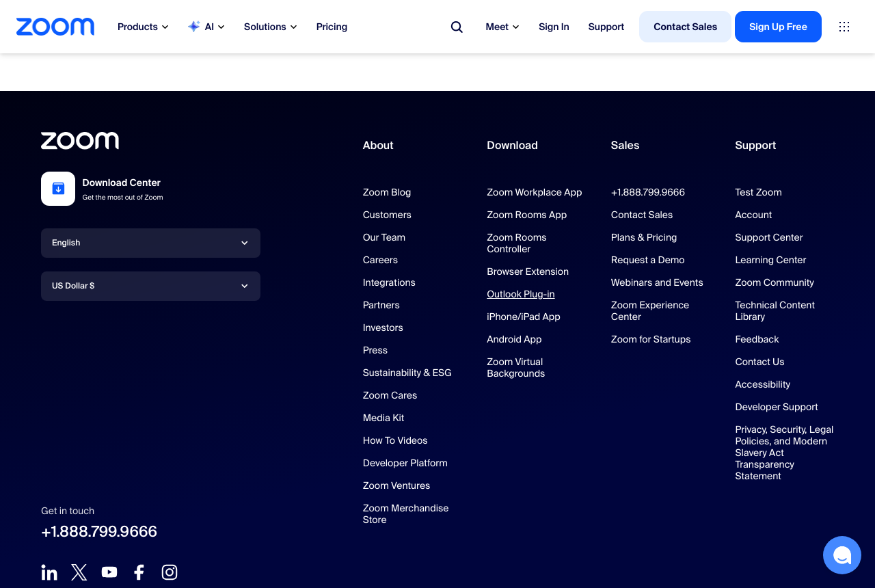Visit the Facebook social icon
The height and width of the screenshot is (588, 875).
coord(139,572)
